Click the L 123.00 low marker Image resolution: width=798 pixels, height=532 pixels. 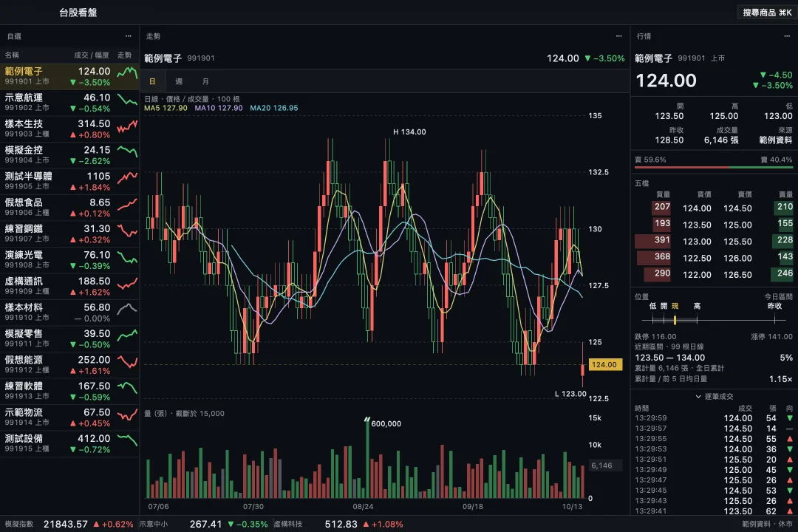[570, 394]
